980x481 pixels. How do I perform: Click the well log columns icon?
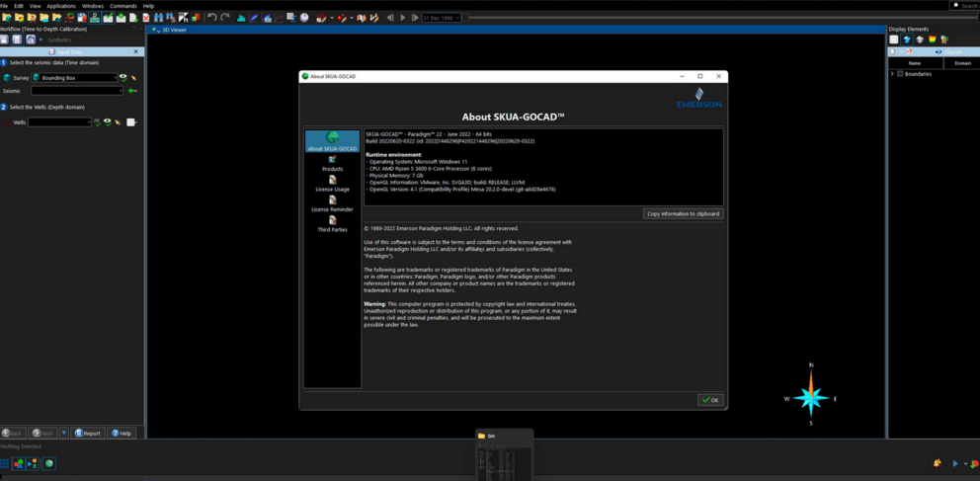pos(944,40)
